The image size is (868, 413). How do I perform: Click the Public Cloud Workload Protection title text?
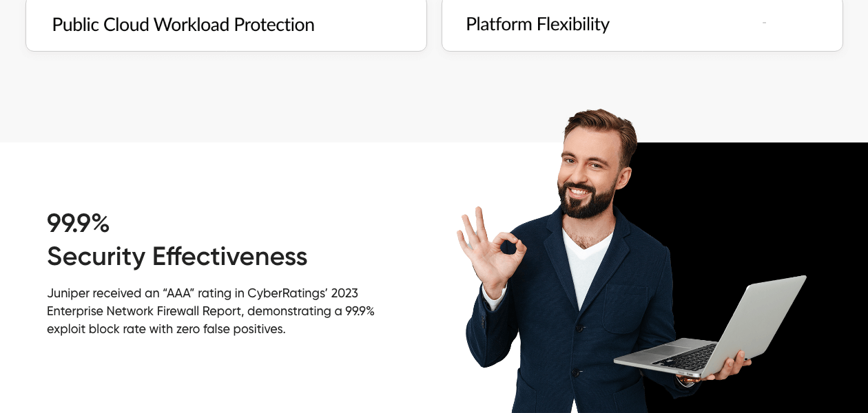pyautogui.click(x=183, y=25)
